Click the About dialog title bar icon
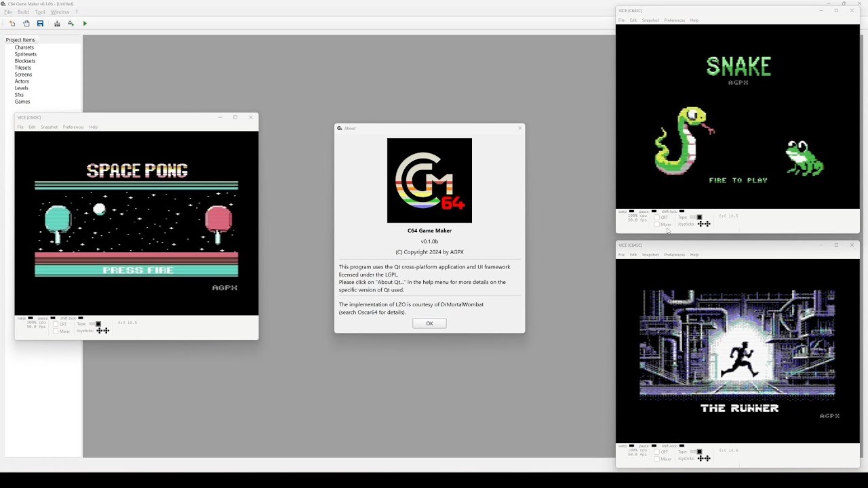The height and width of the screenshot is (488, 868). pos(340,128)
